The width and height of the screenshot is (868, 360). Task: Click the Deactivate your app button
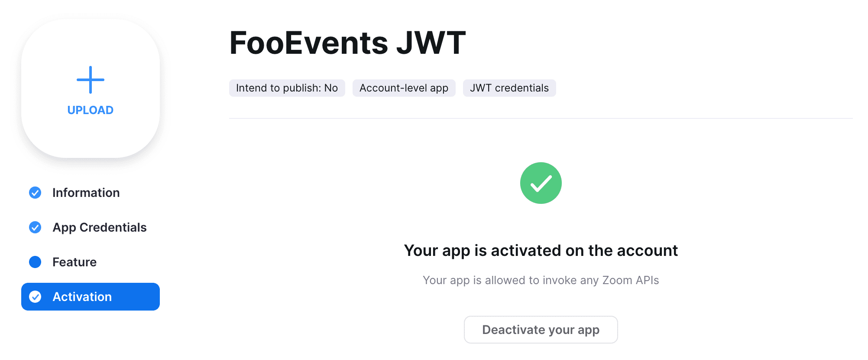click(x=541, y=330)
